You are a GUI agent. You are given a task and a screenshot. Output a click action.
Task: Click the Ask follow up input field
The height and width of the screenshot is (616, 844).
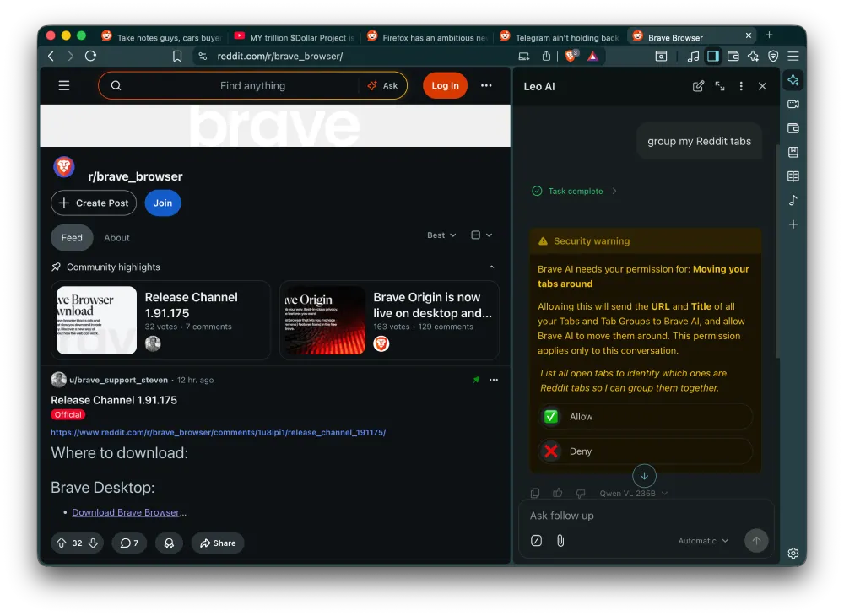pos(645,516)
